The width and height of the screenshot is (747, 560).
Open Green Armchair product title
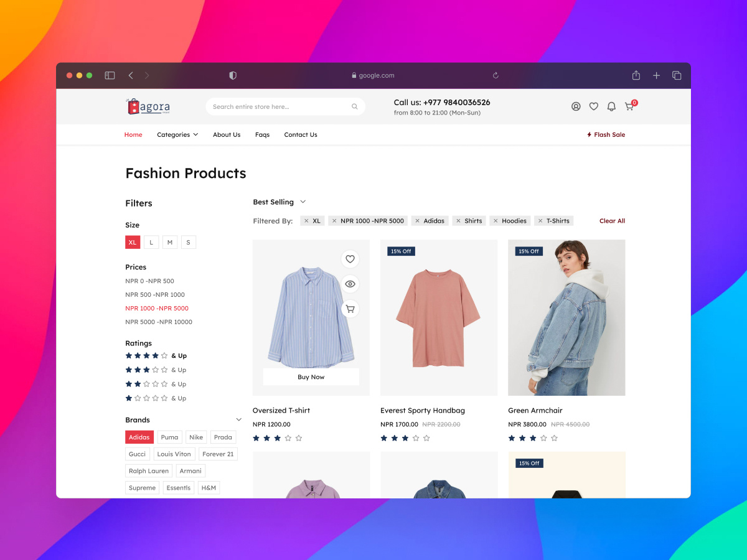tap(535, 411)
